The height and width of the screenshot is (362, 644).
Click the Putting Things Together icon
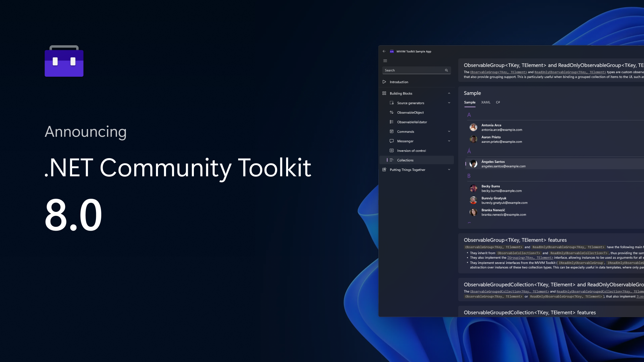coord(384,169)
